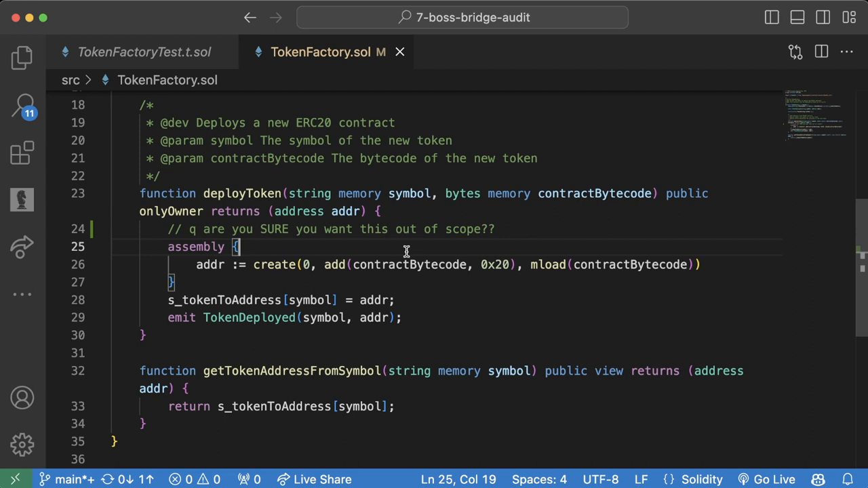This screenshot has width=868, height=488.
Task: Click the chess knight extension icon
Action: coord(22,199)
